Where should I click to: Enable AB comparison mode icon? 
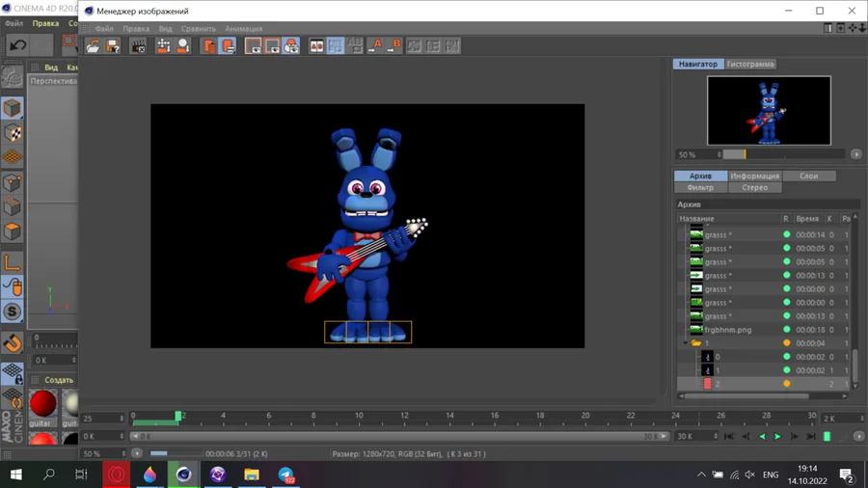click(x=316, y=46)
